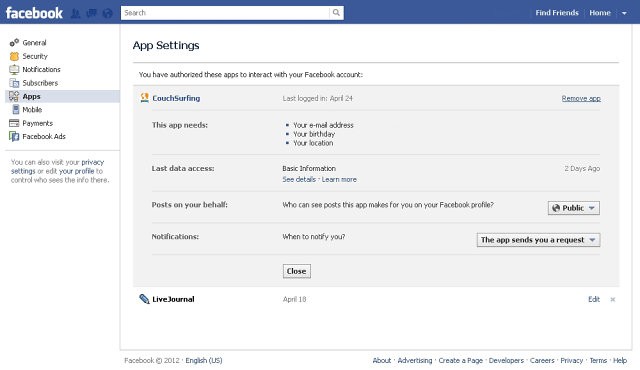Click Edit next to LiveJournal
The width and height of the screenshot is (640, 370).
594,299
